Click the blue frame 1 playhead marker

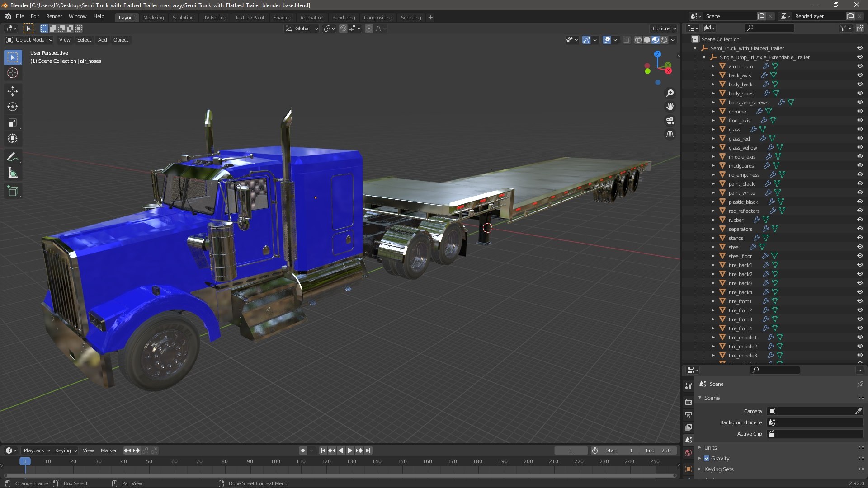25,461
